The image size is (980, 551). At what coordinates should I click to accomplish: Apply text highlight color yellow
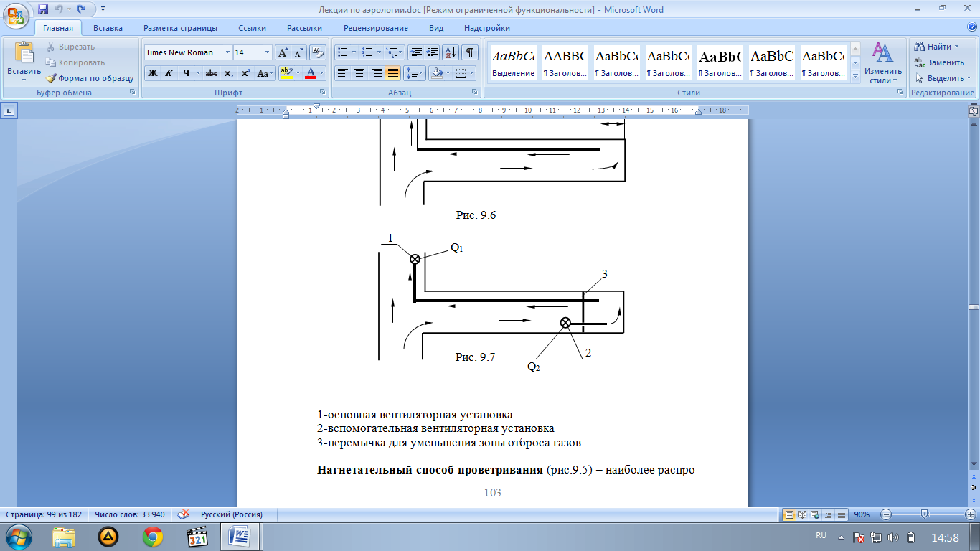point(286,73)
